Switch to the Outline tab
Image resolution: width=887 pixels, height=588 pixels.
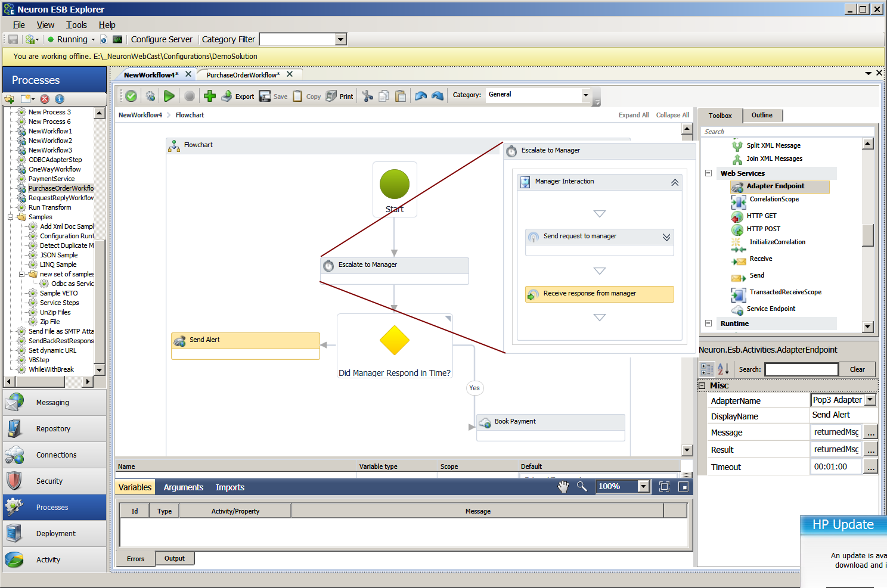point(762,115)
